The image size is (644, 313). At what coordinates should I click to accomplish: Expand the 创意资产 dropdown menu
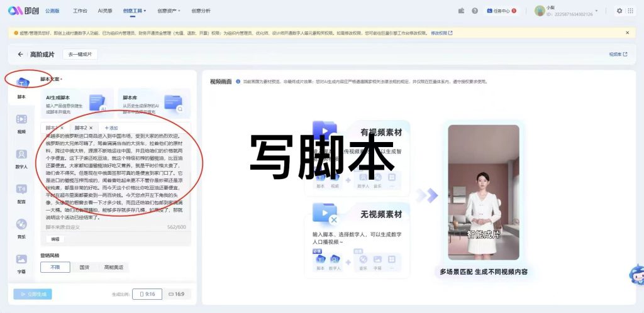(169, 11)
